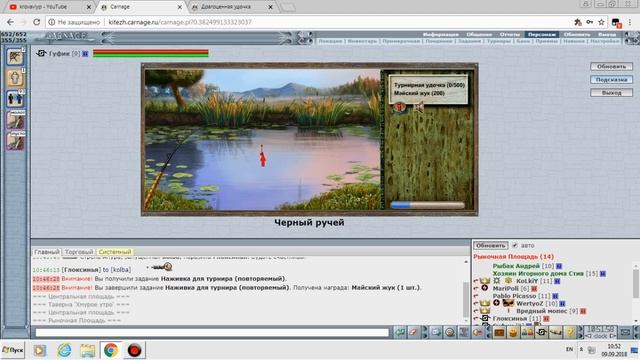This screenshot has width=640, height=360.
Task: Open the Пуск start menu
Action: point(13,350)
